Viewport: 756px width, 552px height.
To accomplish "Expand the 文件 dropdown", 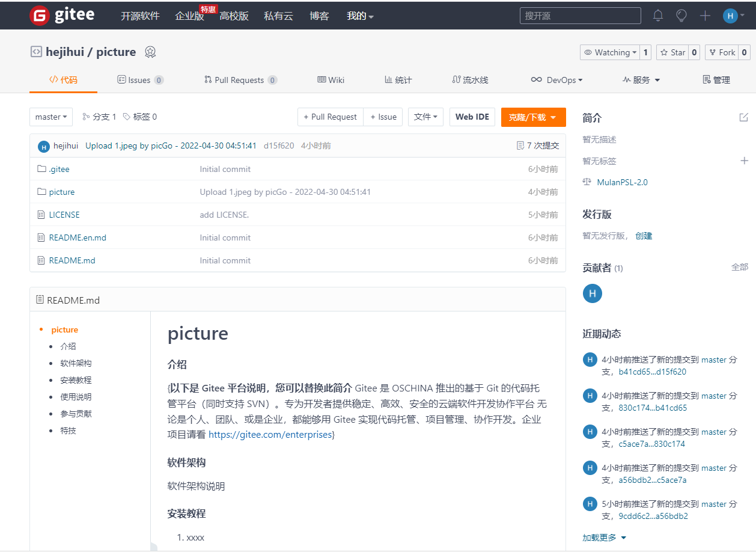I will (x=425, y=117).
